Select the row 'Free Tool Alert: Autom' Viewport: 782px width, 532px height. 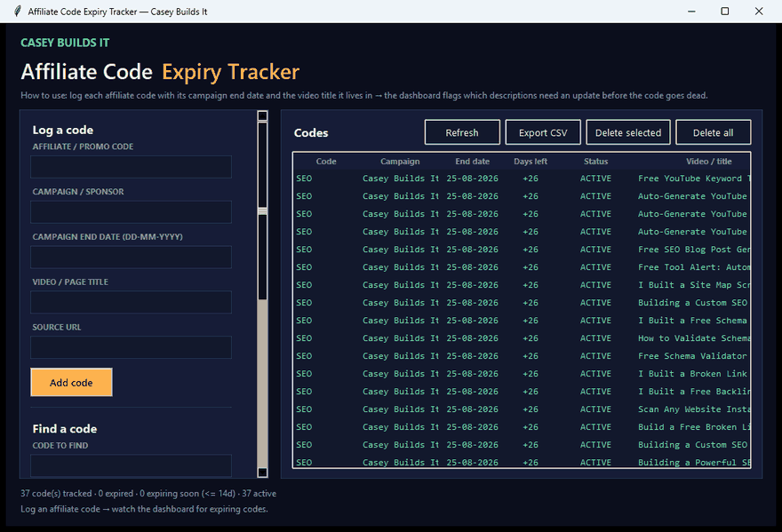(x=522, y=267)
